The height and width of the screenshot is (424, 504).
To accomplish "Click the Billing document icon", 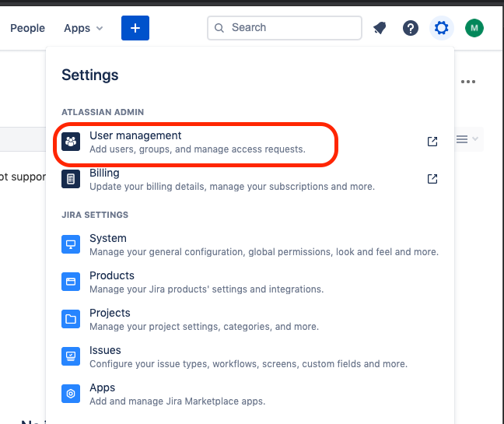I will point(71,179).
